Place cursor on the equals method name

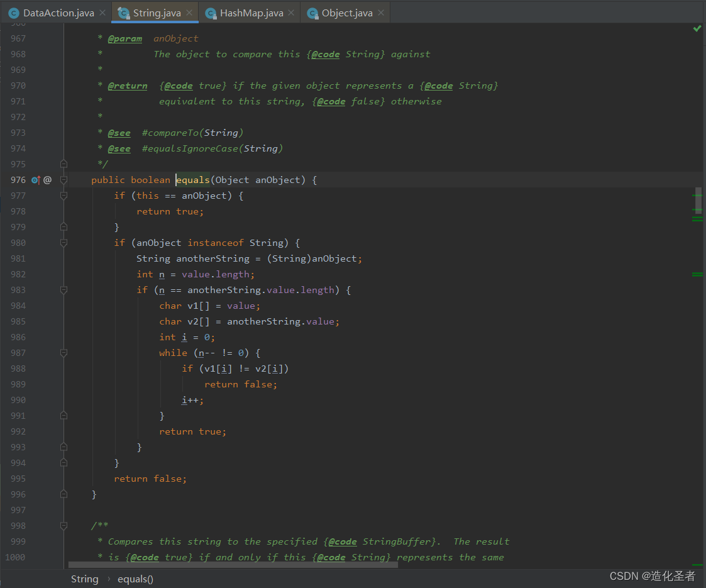coord(193,180)
